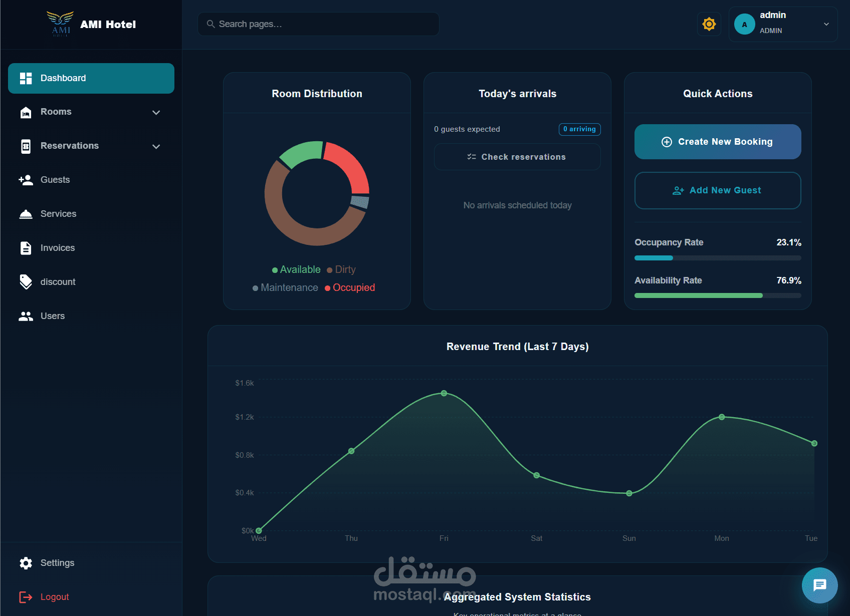
Task: Click the Settings gear icon
Action: (x=26, y=563)
